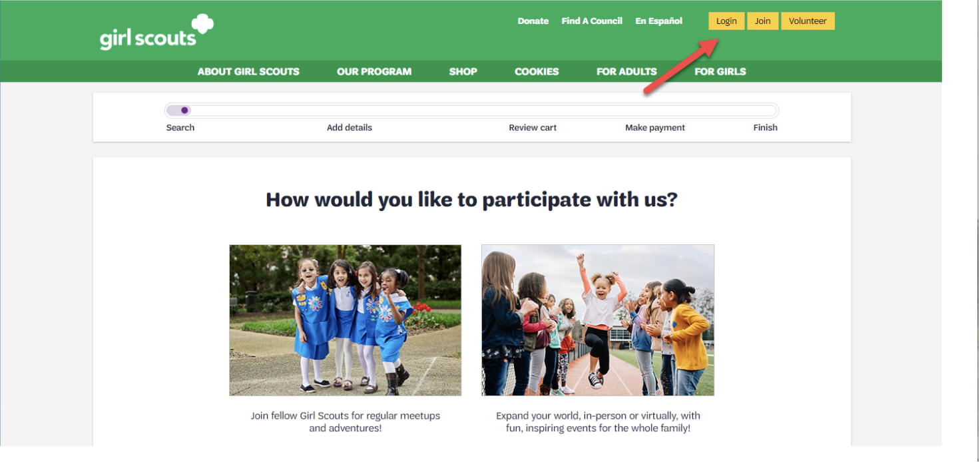Open the About Girl Scouts menu
Image resolution: width=980 pixels, height=462 pixels.
(x=248, y=72)
